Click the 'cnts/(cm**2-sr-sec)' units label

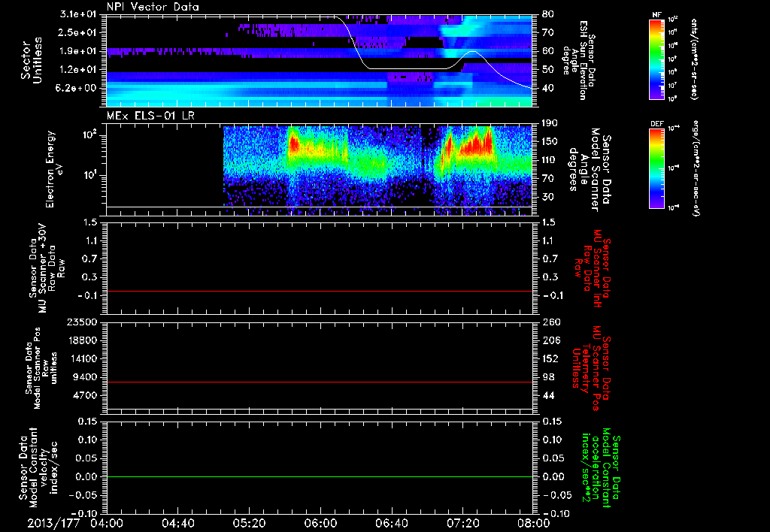tap(694, 59)
